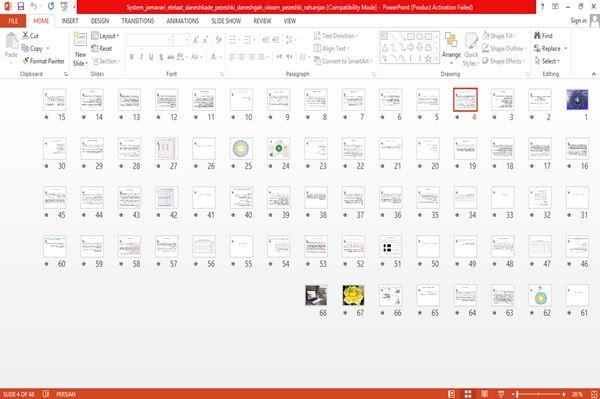Open PowerPoint Help

tap(542, 7)
